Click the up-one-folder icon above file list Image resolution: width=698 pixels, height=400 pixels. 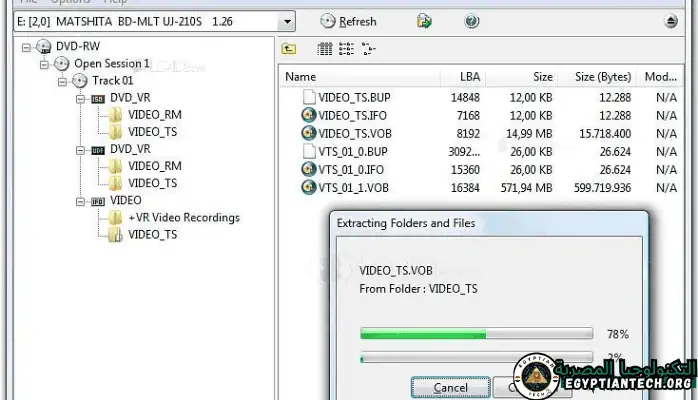click(289, 48)
